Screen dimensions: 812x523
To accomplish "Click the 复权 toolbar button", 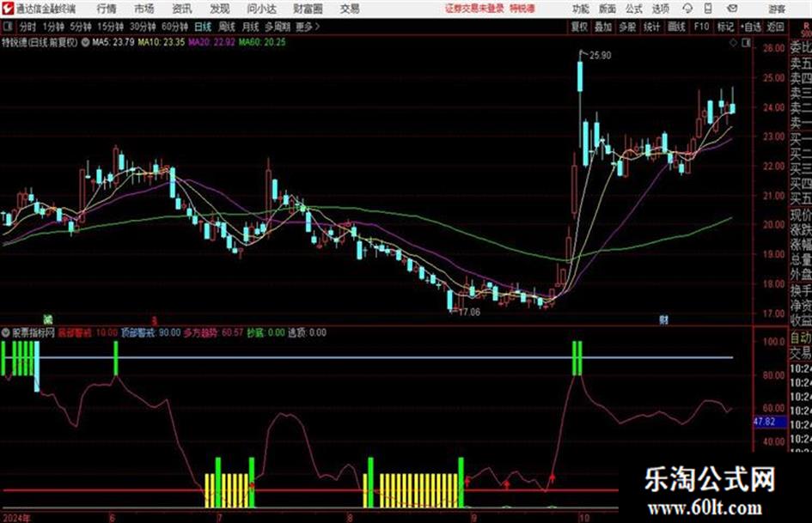I will pos(579,27).
